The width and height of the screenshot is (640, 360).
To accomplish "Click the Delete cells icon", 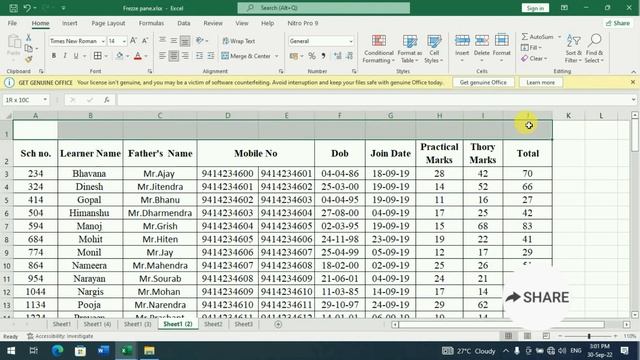I will [482, 41].
